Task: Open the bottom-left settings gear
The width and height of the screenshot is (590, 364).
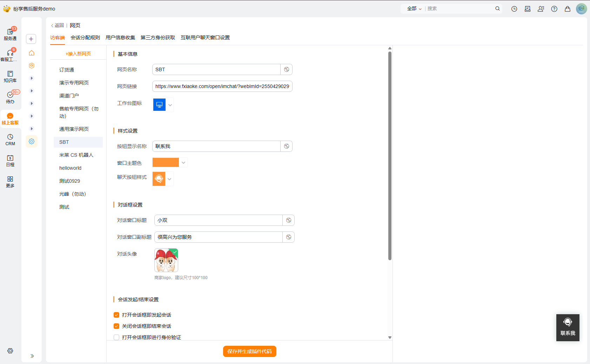Action: 10,351
